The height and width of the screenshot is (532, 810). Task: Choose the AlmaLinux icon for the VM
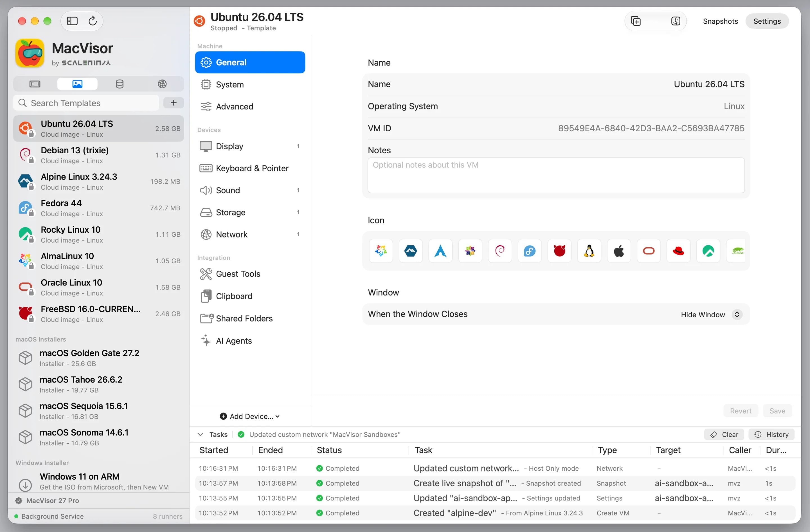coord(381,251)
